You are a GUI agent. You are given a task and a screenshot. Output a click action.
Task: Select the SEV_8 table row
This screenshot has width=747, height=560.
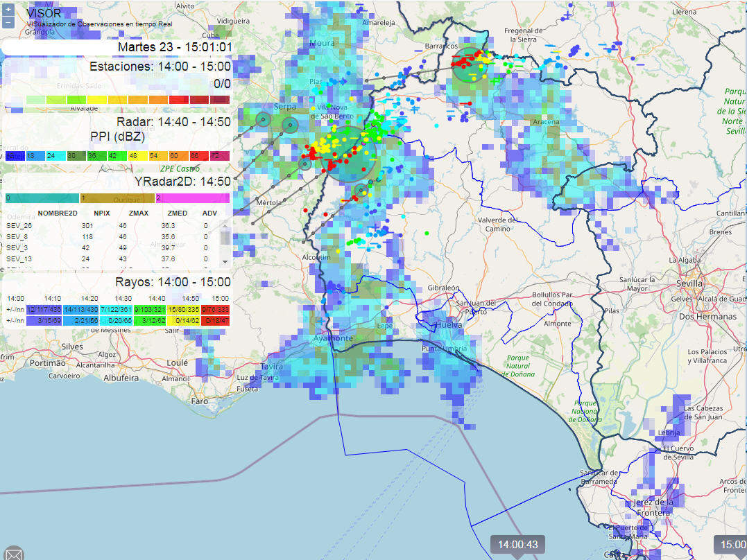point(110,236)
